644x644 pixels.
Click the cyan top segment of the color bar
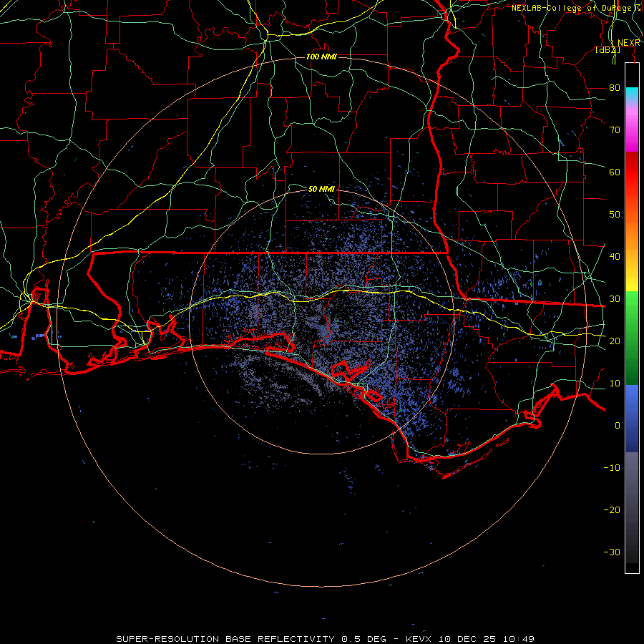coord(632,95)
